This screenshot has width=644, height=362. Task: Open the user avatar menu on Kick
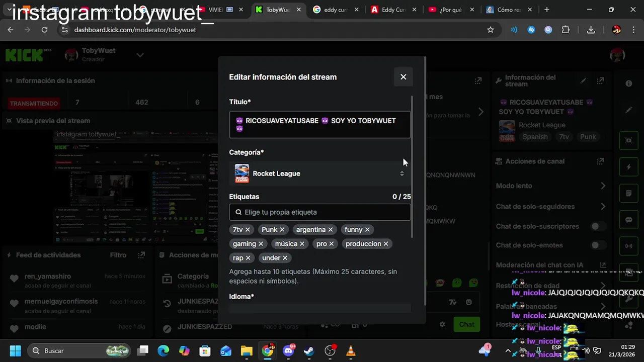pyautogui.click(x=617, y=55)
